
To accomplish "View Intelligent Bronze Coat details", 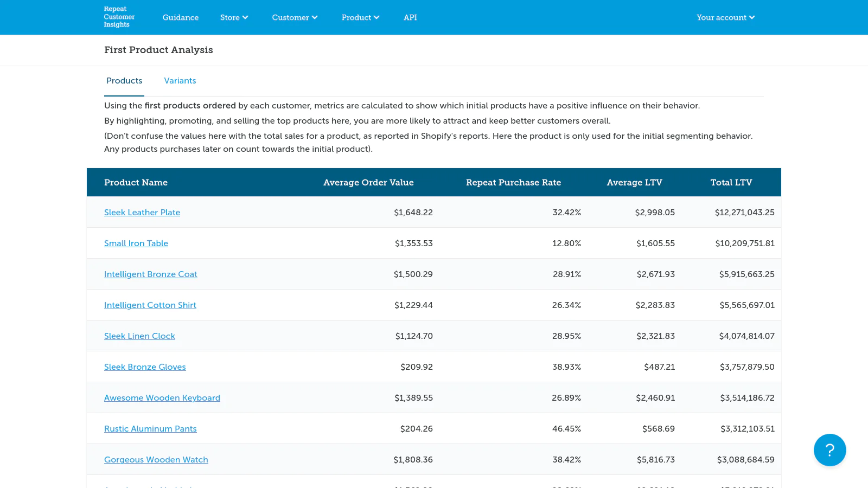I will [x=151, y=274].
